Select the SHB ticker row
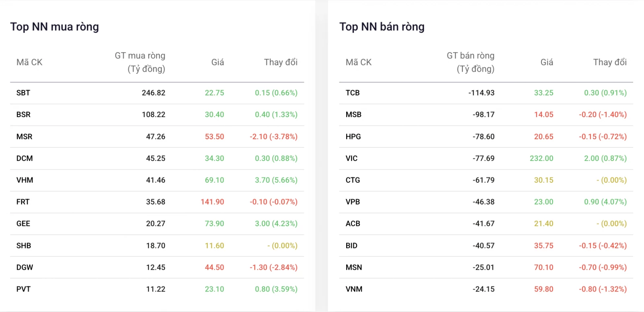This screenshot has width=644, height=312. [x=157, y=246]
